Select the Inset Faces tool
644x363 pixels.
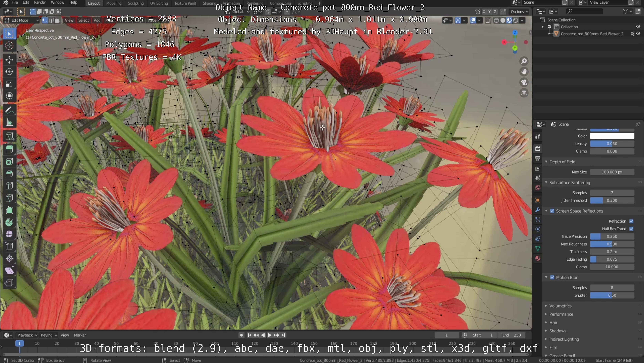click(9, 162)
